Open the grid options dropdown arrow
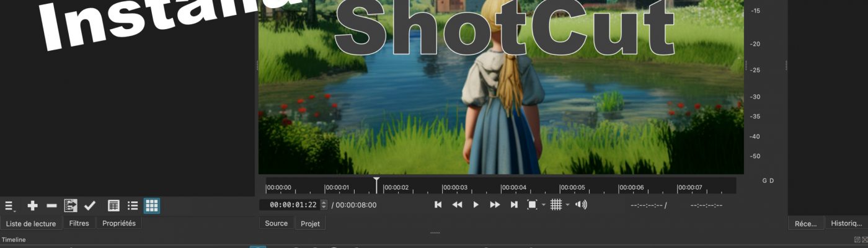The width and height of the screenshot is (868, 248). (567, 205)
